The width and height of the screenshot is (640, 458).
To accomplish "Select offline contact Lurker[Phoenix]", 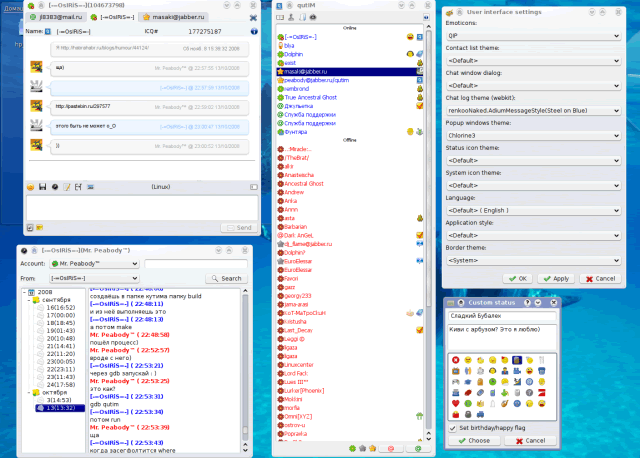I will (x=304, y=391).
